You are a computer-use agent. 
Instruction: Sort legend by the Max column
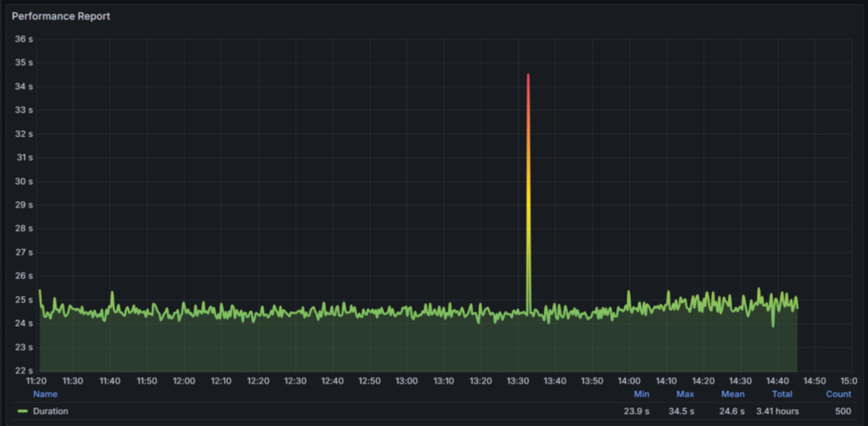click(x=685, y=394)
